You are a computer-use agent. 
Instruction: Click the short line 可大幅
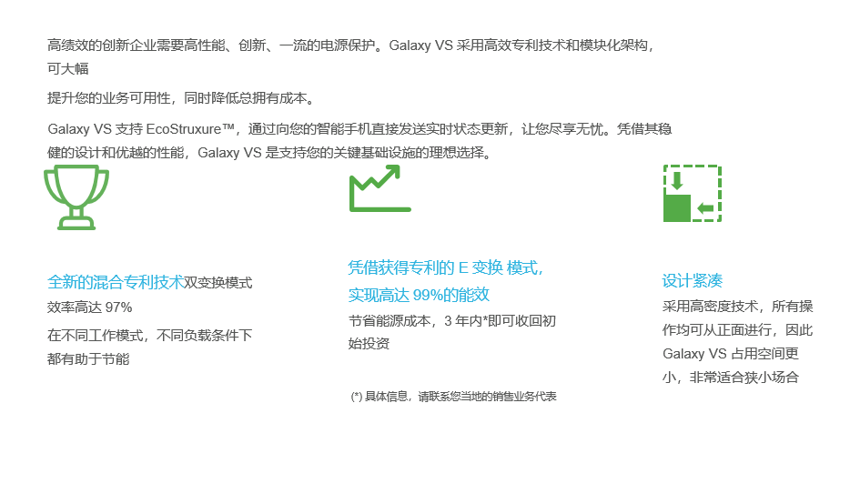(67, 69)
